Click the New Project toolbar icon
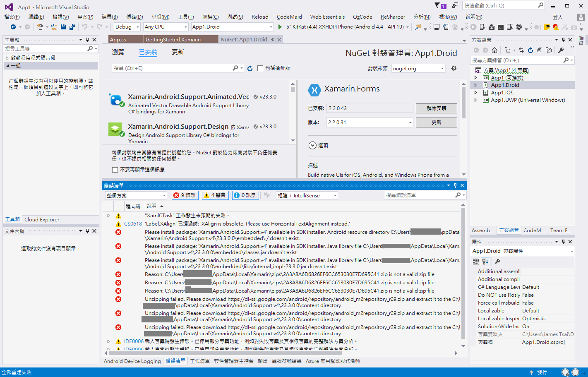 click(40, 27)
